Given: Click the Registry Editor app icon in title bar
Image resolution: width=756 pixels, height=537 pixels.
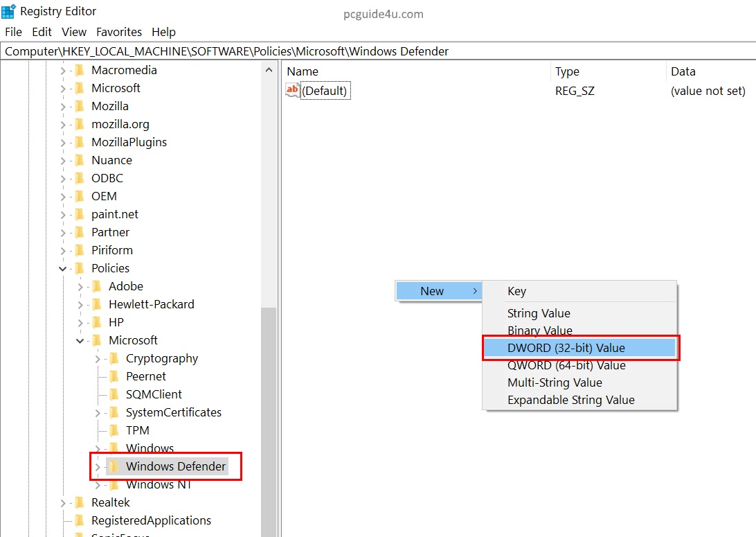Looking at the screenshot, I should click(x=9, y=12).
